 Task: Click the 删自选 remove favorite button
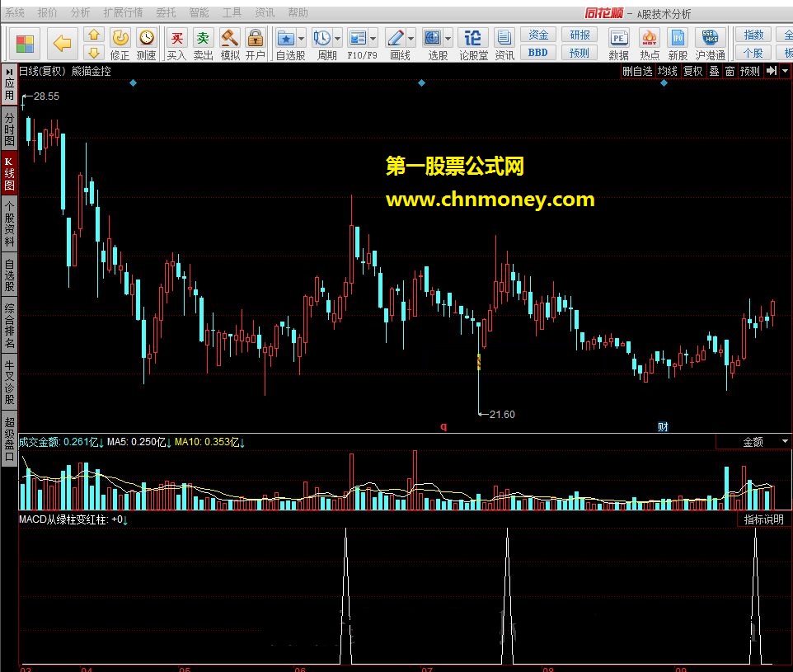(x=637, y=71)
